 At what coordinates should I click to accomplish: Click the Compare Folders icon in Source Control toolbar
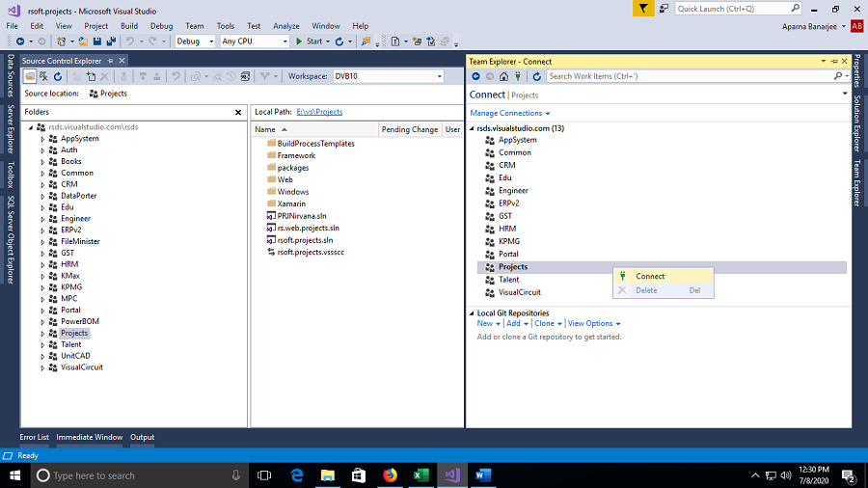245,76
